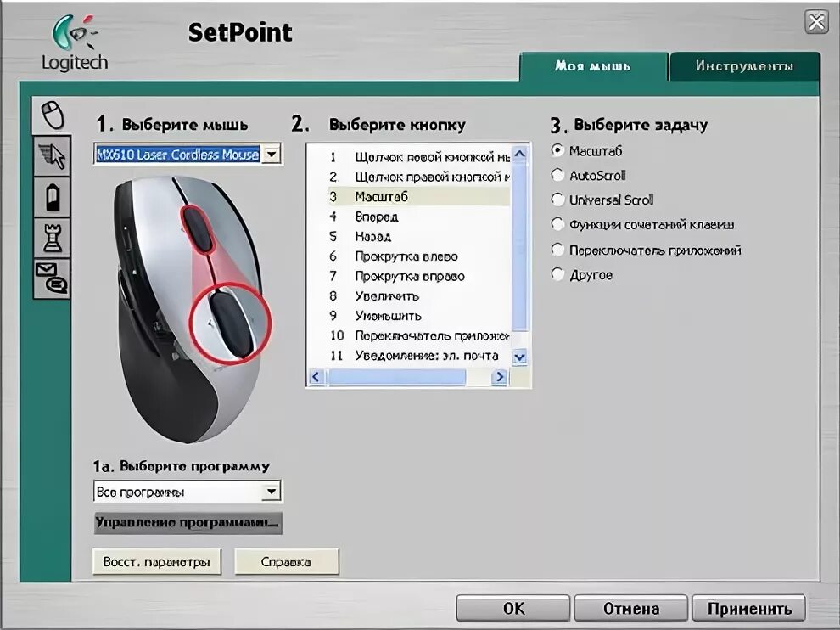Select Переключатель приложений radio option
This screenshot has width=840, height=630.
click(557, 250)
